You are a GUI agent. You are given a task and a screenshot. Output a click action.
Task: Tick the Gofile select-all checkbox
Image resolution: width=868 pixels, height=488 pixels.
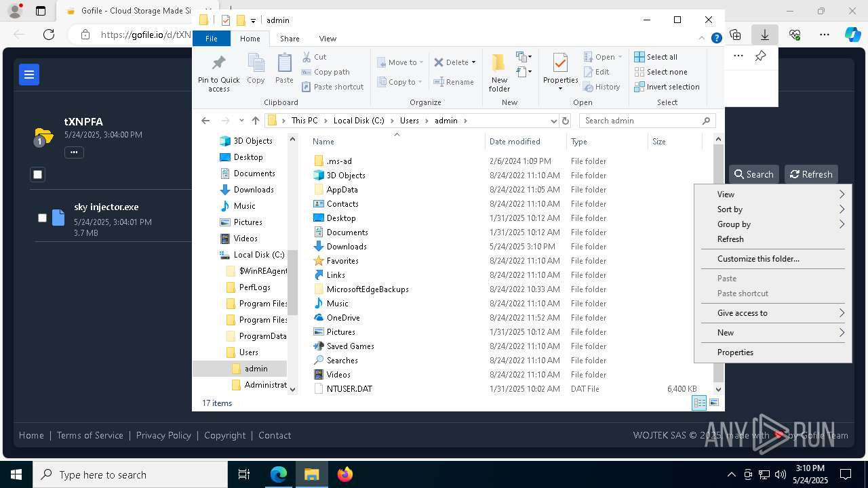point(38,175)
